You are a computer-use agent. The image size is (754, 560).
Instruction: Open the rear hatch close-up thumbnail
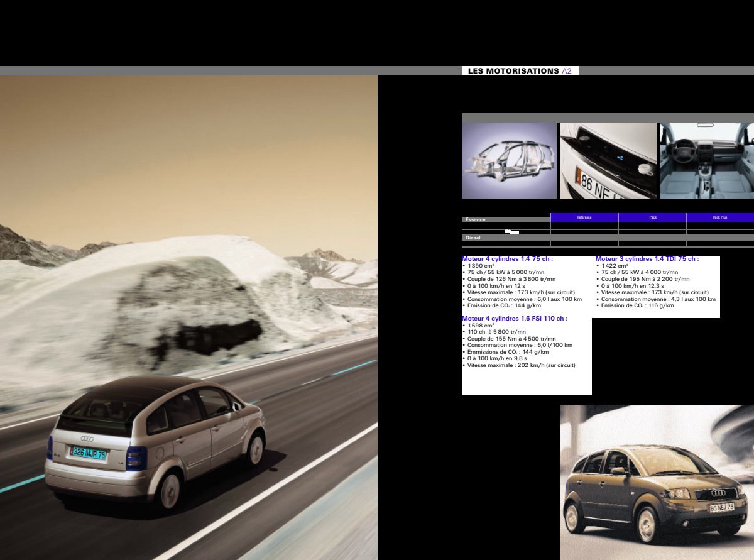[x=608, y=160]
